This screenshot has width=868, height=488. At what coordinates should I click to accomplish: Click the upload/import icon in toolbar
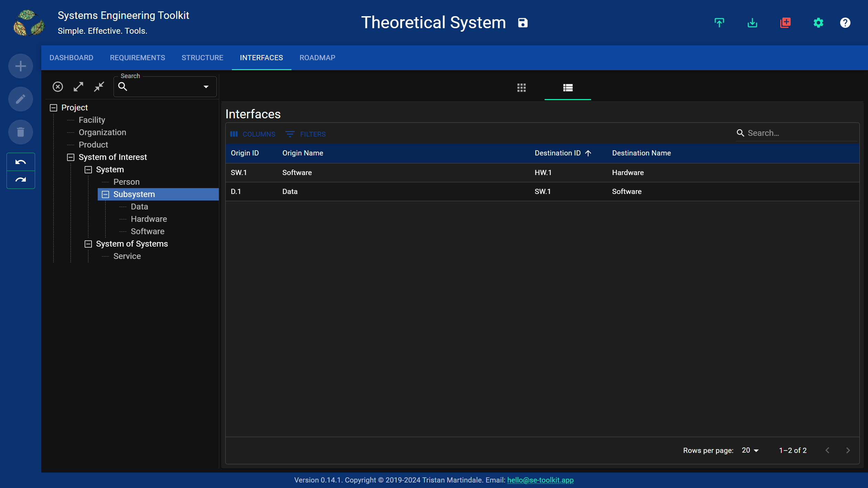click(720, 23)
